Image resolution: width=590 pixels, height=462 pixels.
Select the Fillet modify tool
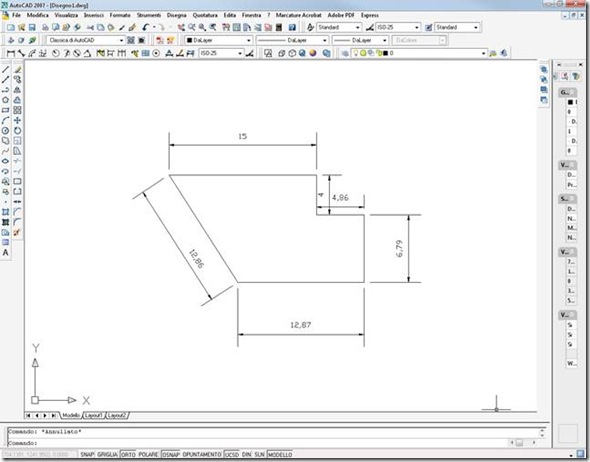(17, 222)
